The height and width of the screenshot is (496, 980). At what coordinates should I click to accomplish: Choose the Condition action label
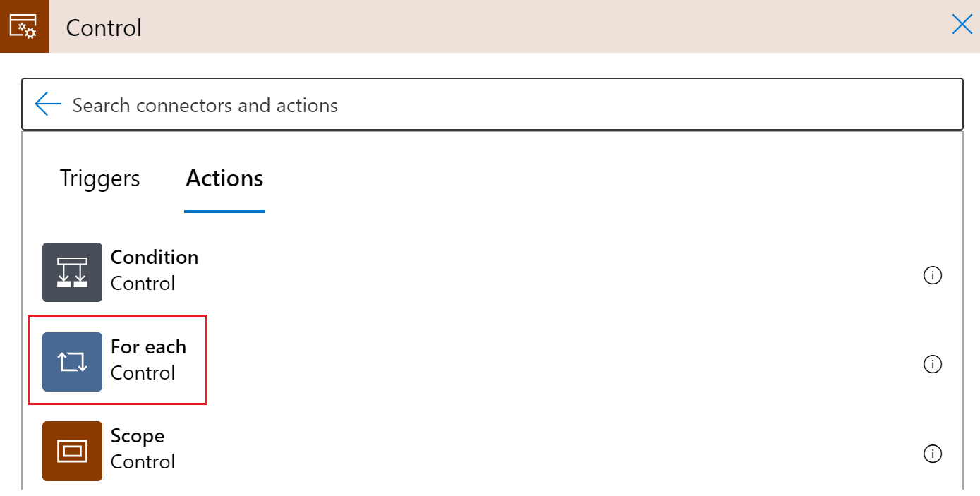click(155, 258)
